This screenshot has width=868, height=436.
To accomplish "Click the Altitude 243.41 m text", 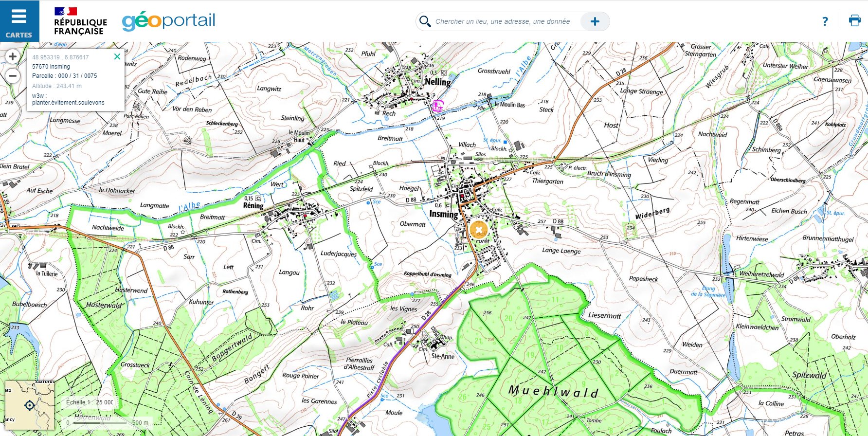I will pyautogui.click(x=57, y=86).
